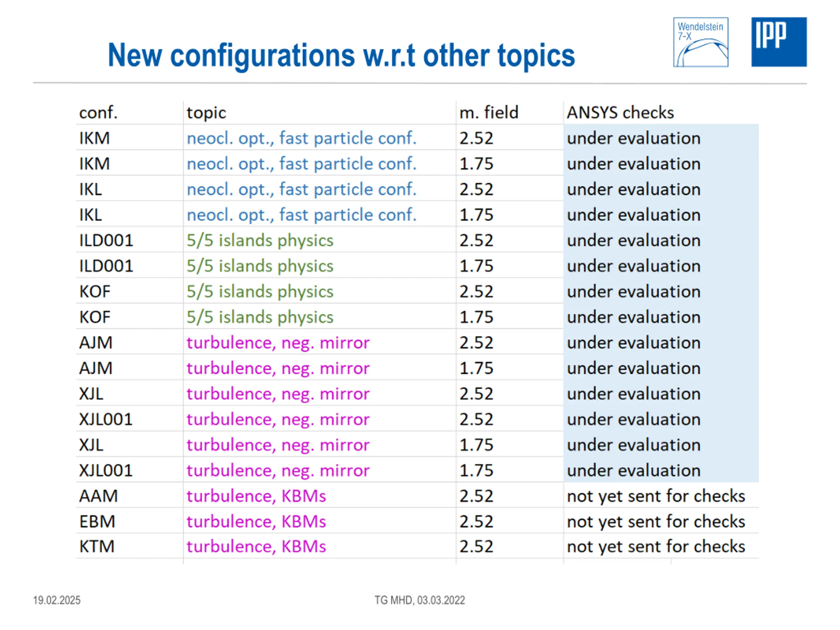Screen dimensions: 840x630
Task: Select the AAM configuration cell
Action: 98,496
